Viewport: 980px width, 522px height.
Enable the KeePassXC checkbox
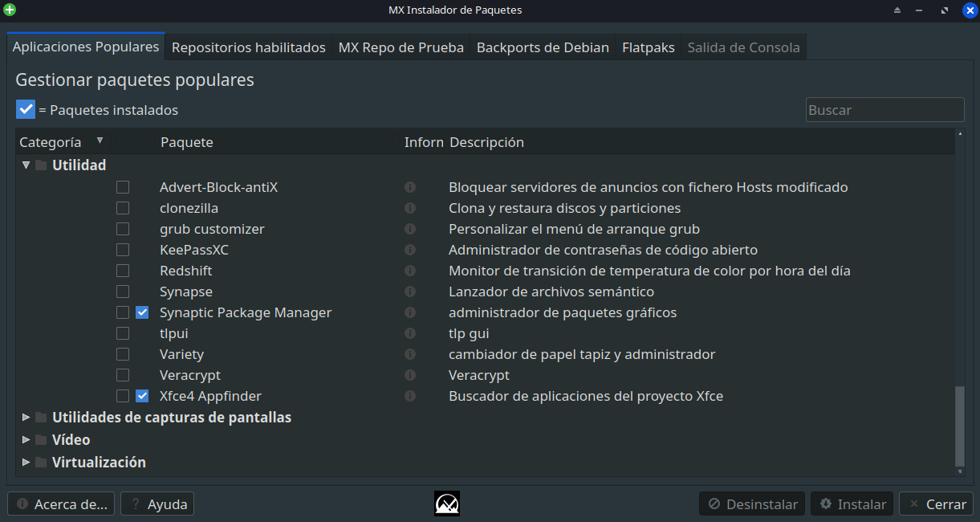pyautogui.click(x=123, y=250)
